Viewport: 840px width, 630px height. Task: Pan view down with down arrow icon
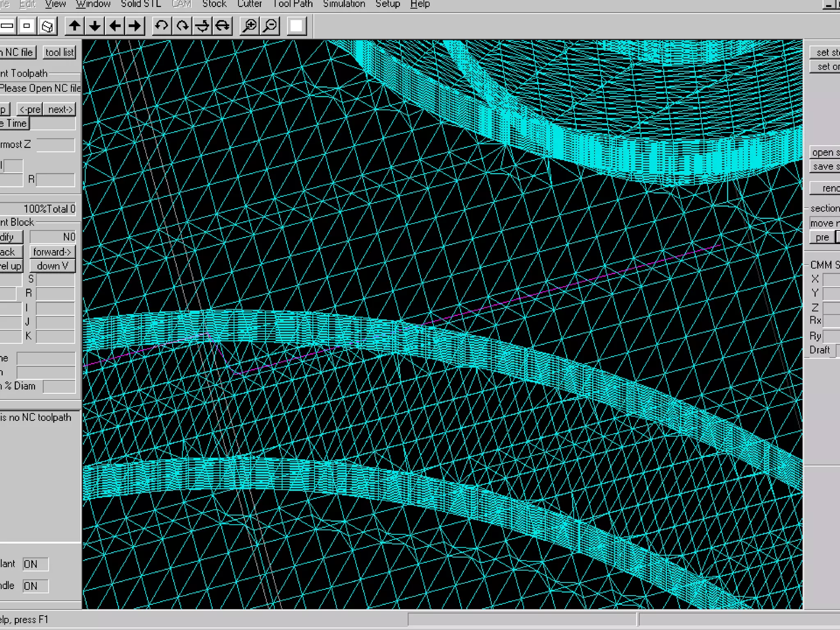tap(95, 26)
